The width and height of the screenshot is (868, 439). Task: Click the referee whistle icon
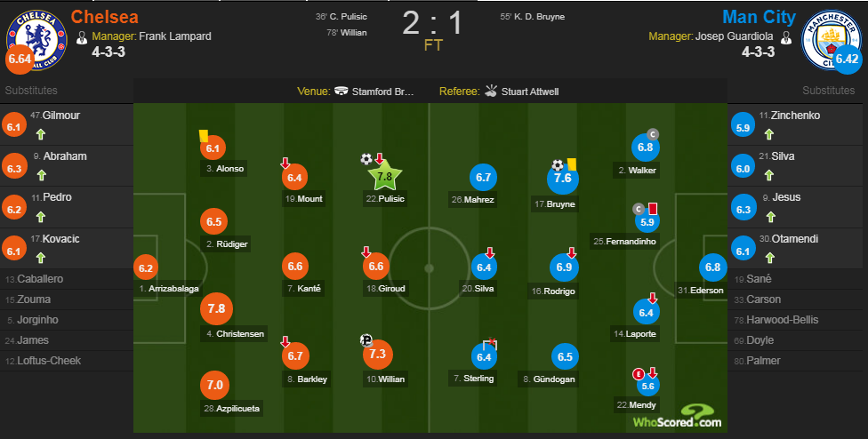[x=491, y=91]
